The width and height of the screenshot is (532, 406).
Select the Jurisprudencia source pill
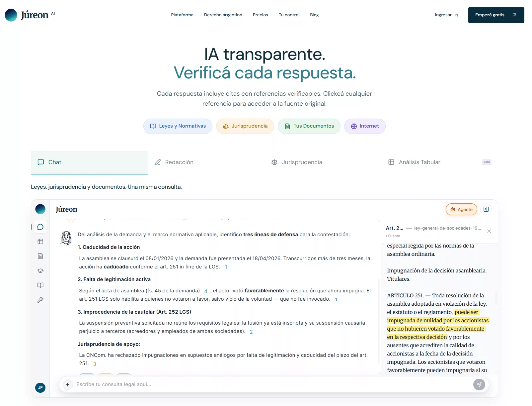pyautogui.click(x=245, y=126)
